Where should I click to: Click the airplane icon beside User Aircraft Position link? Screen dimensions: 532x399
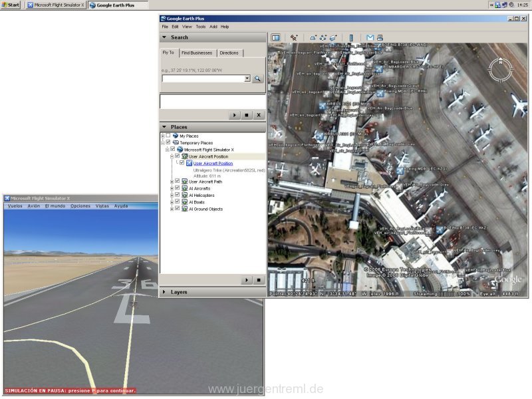(189, 163)
